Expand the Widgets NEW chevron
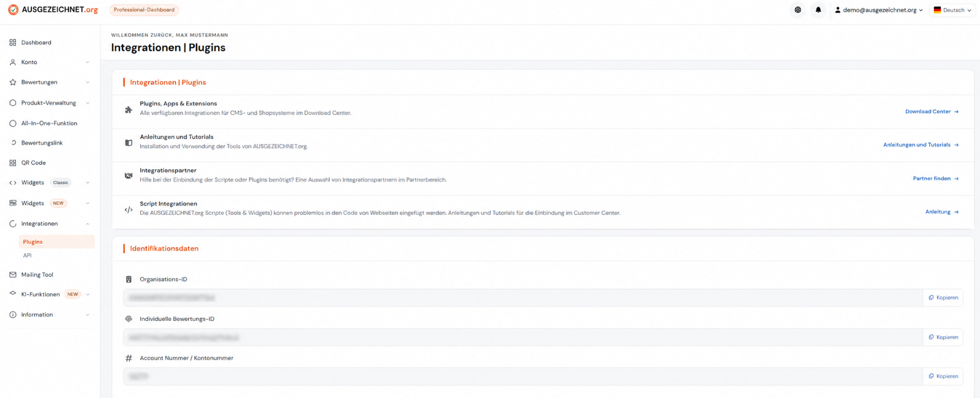Screen dimensions: 980x398 point(88,203)
